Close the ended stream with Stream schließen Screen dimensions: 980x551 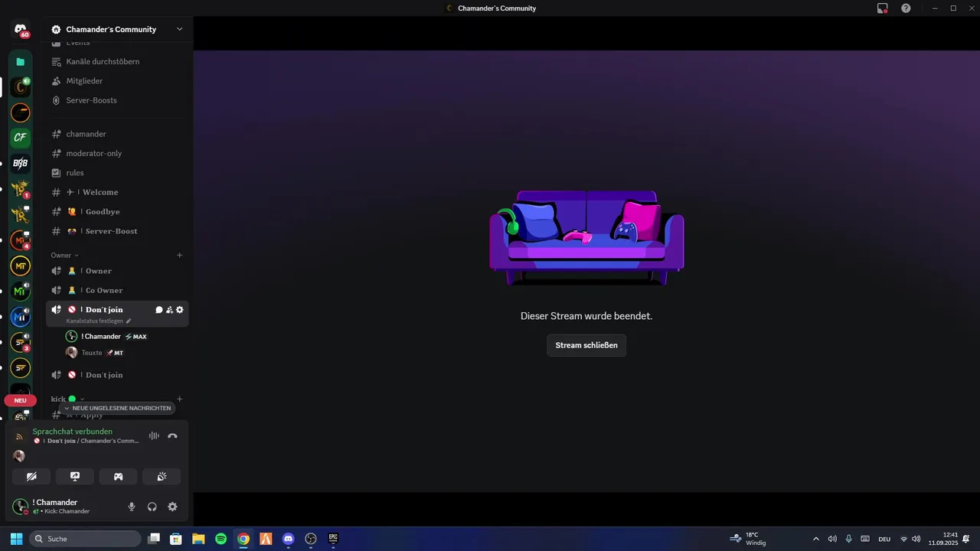click(x=586, y=345)
